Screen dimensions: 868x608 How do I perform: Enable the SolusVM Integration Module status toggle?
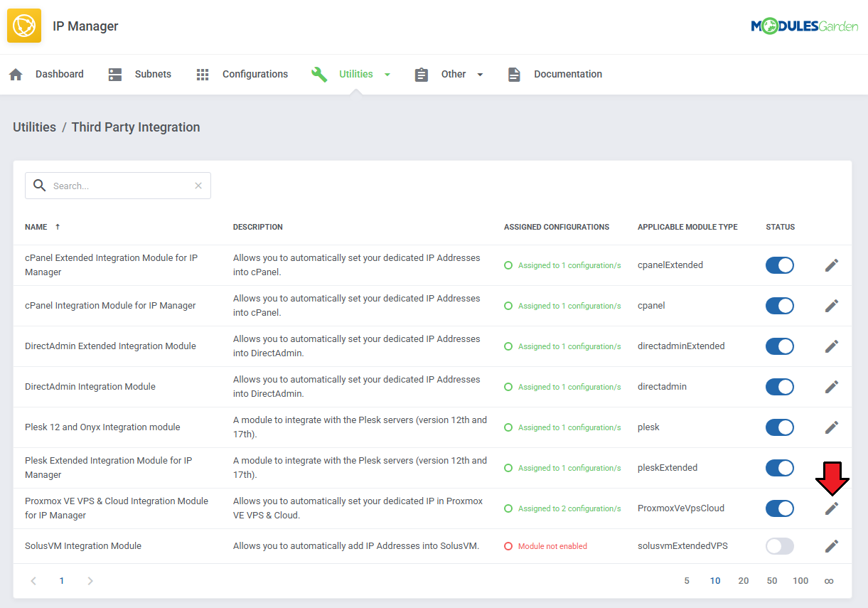click(x=779, y=546)
